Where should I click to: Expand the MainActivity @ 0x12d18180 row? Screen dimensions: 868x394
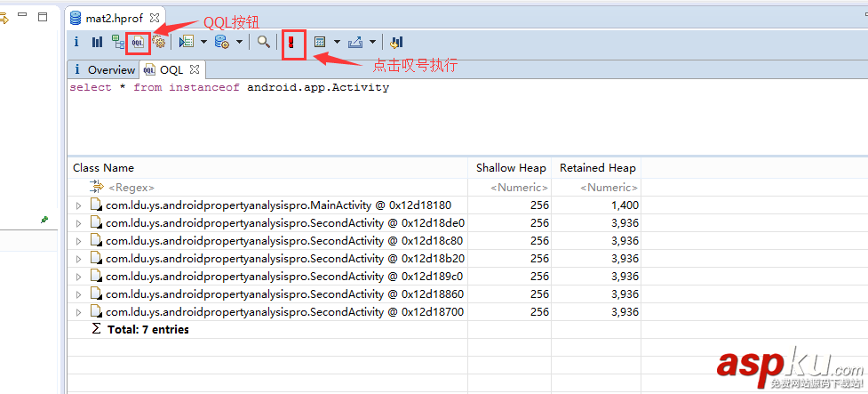[78, 205]
